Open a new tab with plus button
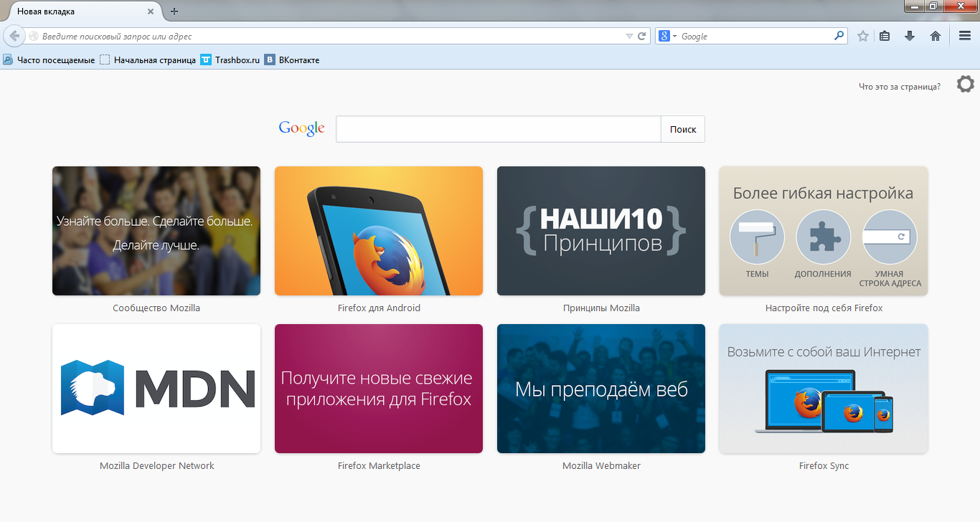 click(174, 11)
